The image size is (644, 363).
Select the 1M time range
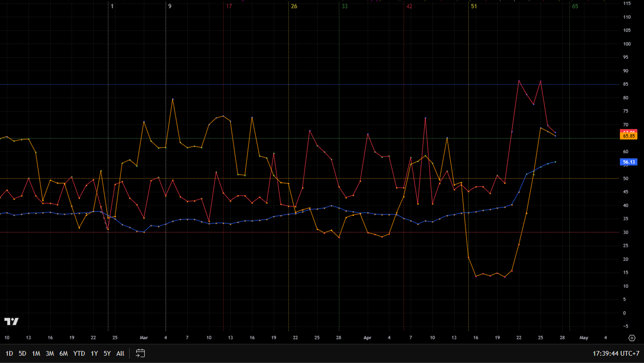tap(36, 353)
